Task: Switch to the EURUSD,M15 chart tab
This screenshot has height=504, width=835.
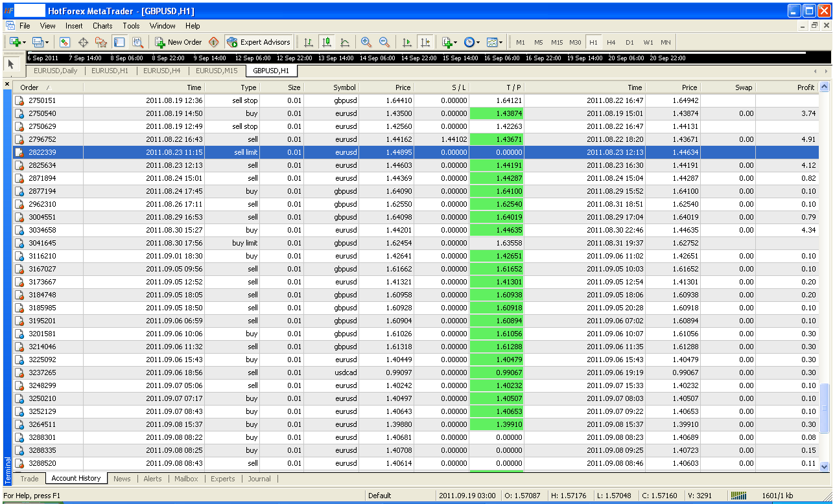Action: pos(217,71)
